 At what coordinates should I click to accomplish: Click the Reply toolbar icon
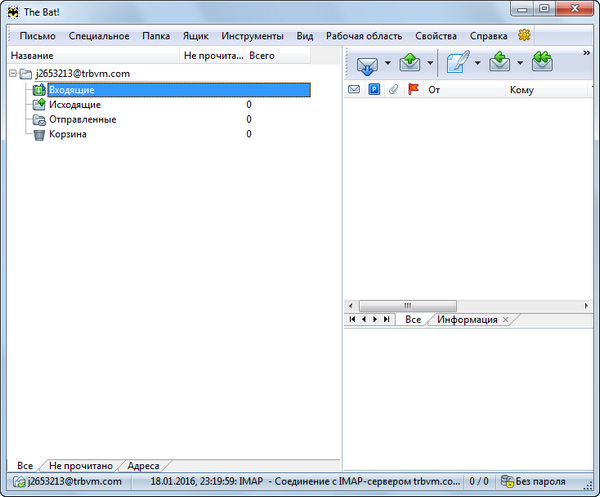[500, 64]
